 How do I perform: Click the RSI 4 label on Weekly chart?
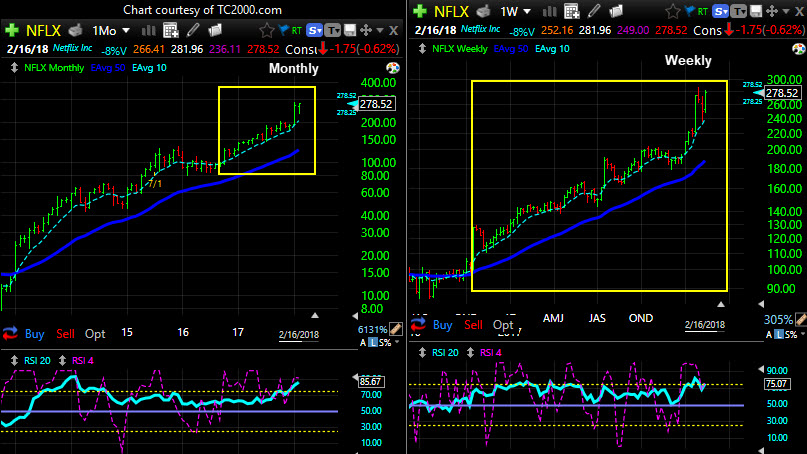pyautogui.click(x=490, y=353)
